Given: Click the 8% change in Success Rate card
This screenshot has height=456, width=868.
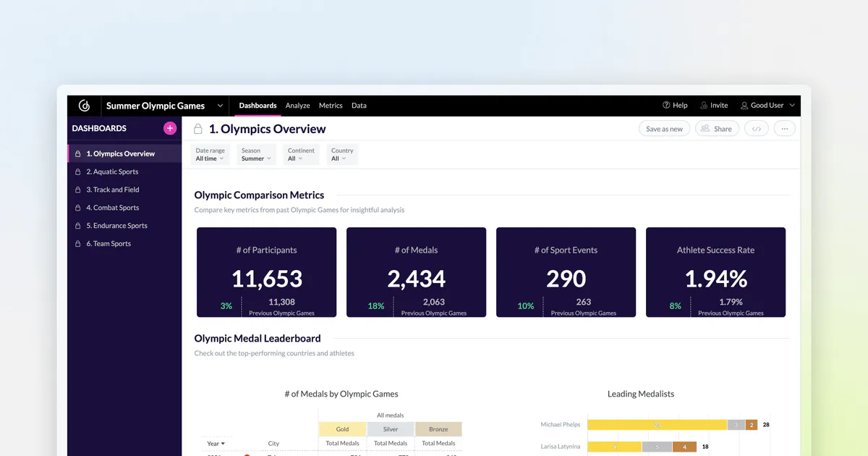Looking at the screenshot, I should click(676, 306).
